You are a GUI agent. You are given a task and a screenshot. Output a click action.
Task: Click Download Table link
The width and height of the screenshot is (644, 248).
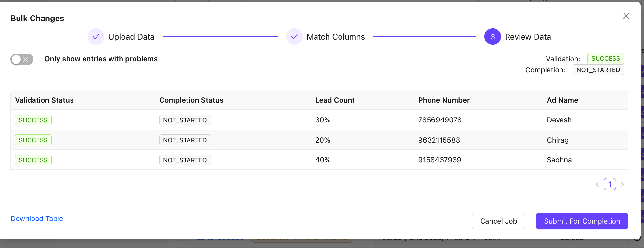(x=37, y=218)
